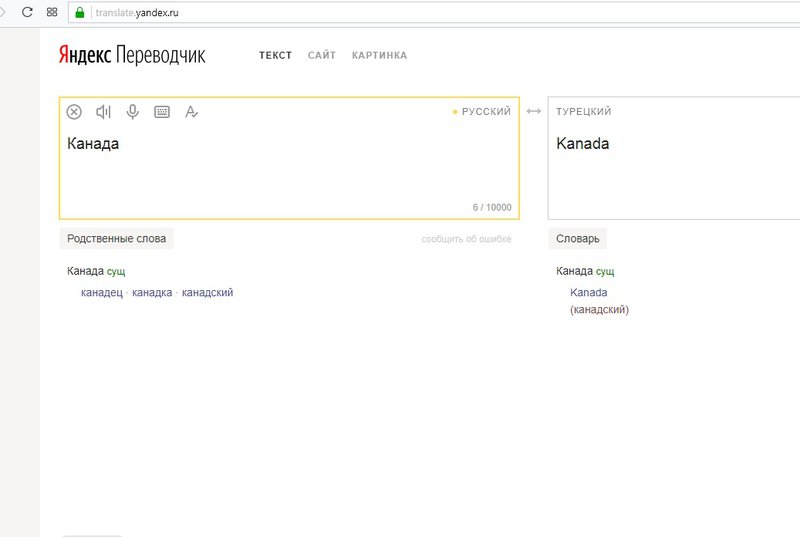Open the related word канадец
800x537 pixels.
102,293
